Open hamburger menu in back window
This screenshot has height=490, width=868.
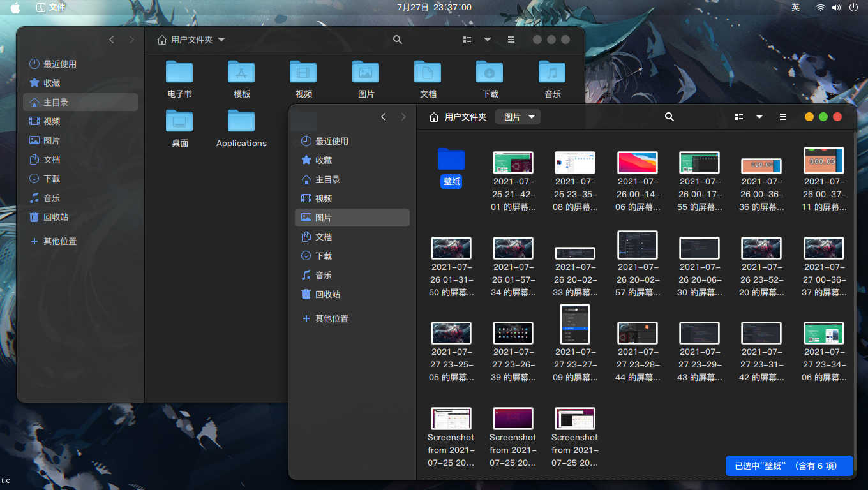pos(511,40)
